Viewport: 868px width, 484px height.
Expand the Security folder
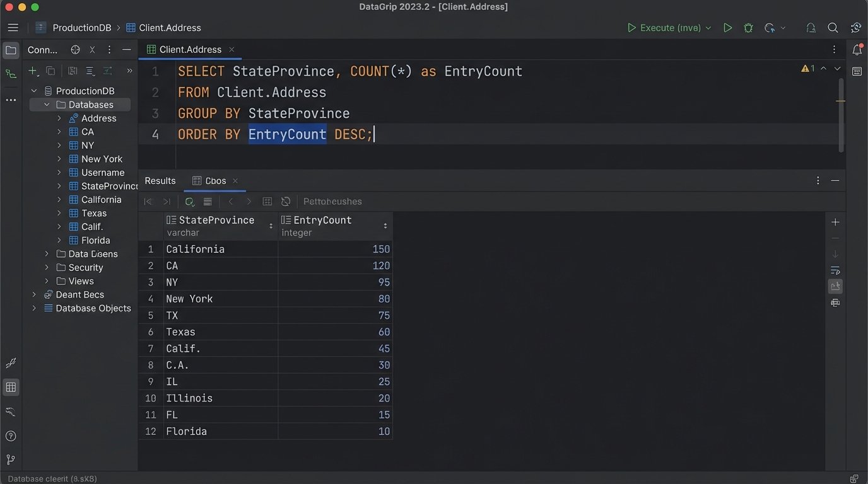(46, 267)
